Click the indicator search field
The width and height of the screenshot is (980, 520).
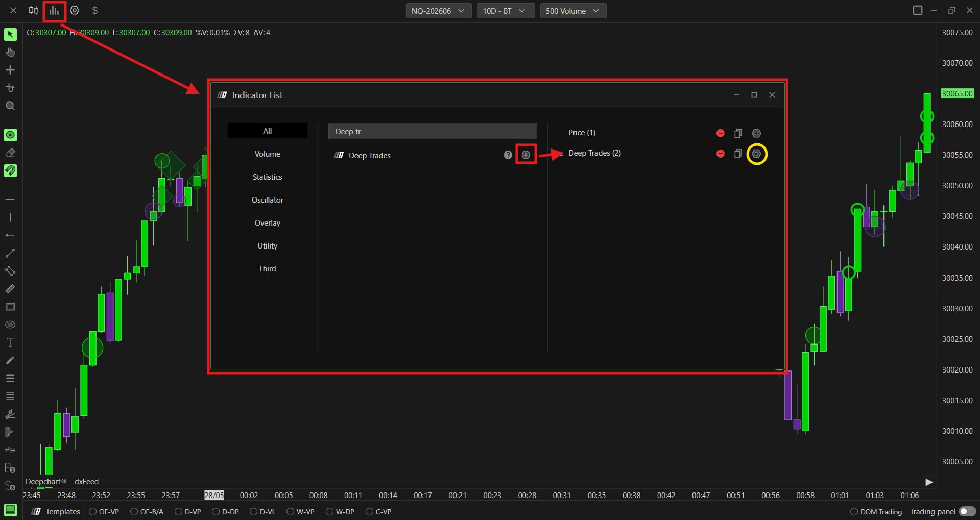(x=433, y=131)
